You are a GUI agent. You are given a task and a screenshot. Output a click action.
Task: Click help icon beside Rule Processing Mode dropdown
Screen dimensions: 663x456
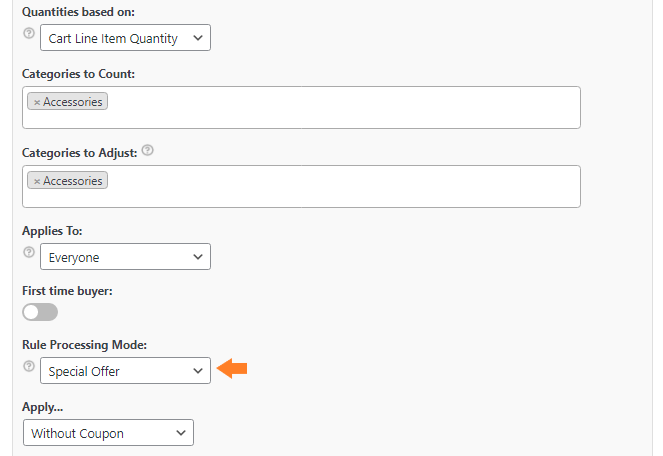[x=29, y=366]
